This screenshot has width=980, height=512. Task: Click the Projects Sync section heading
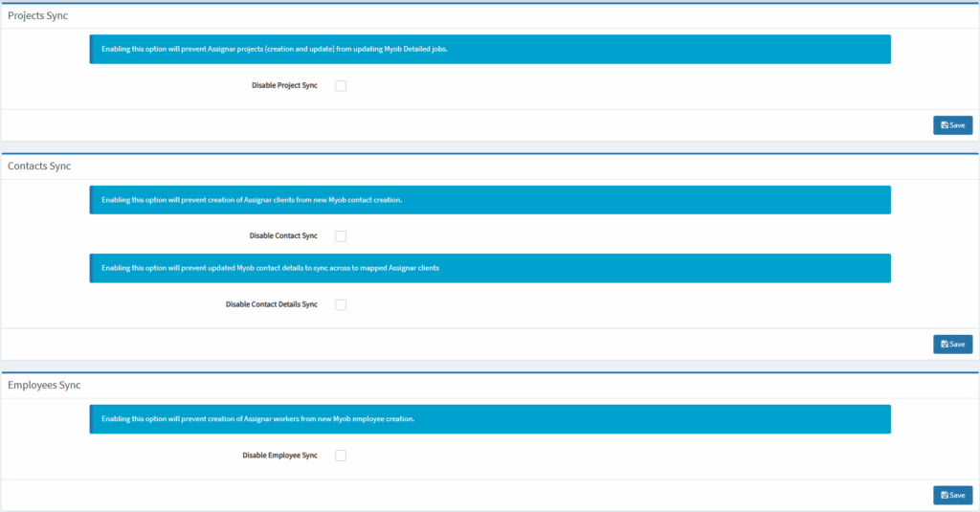(x=38, y=16)
